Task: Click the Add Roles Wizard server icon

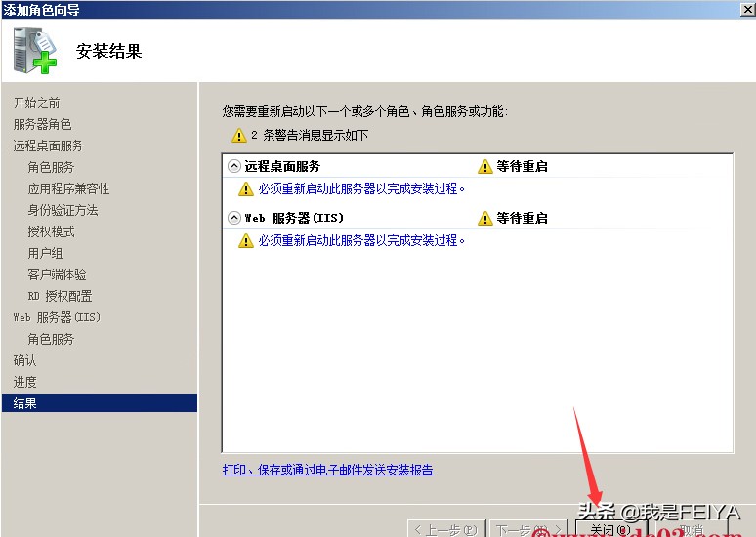Action: (35, 51)
